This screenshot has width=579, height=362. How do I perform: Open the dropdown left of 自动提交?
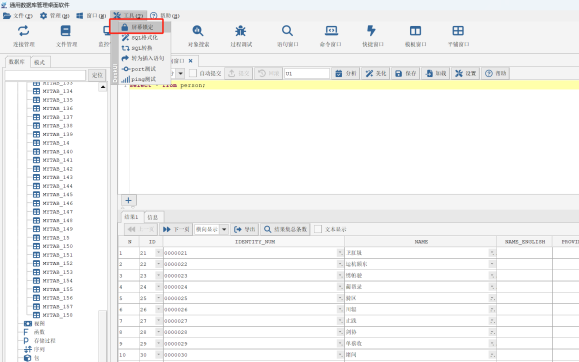point(180,74)
